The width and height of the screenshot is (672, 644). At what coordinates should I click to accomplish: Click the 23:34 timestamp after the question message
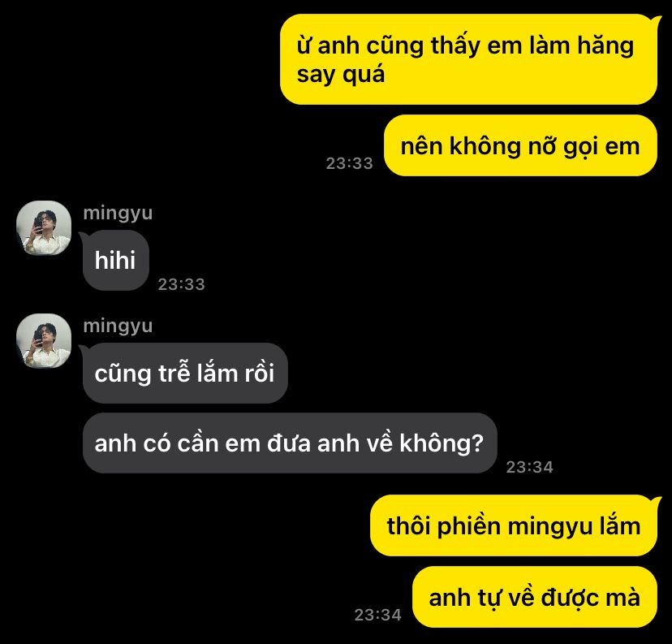click(530, 467)
